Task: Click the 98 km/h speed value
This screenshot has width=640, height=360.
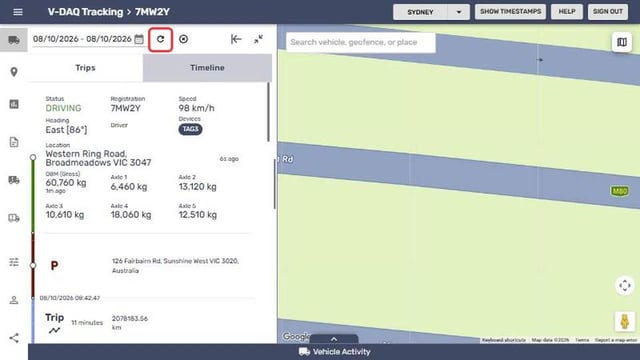Action: click(196, 108)
